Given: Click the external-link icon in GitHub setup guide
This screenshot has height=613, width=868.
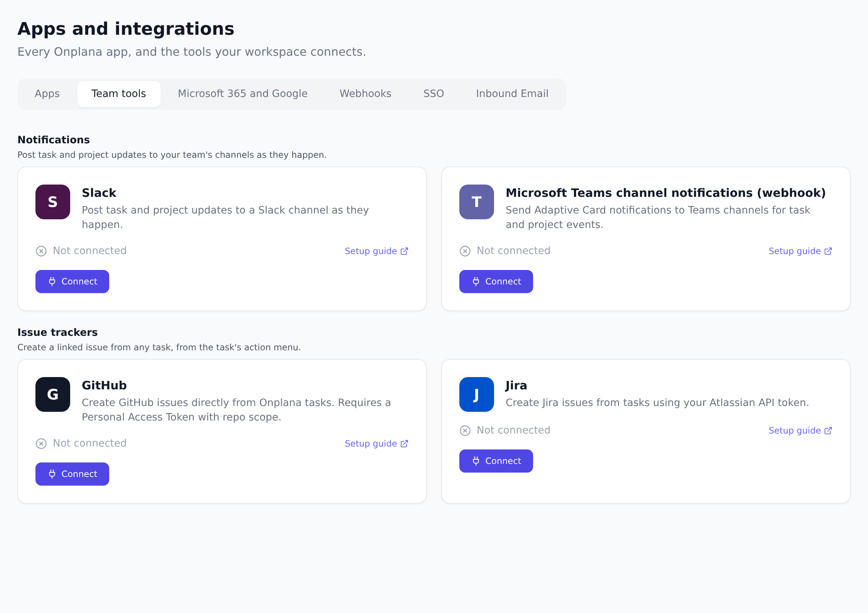Looking at the screenshot, I should tap(404, 444).
